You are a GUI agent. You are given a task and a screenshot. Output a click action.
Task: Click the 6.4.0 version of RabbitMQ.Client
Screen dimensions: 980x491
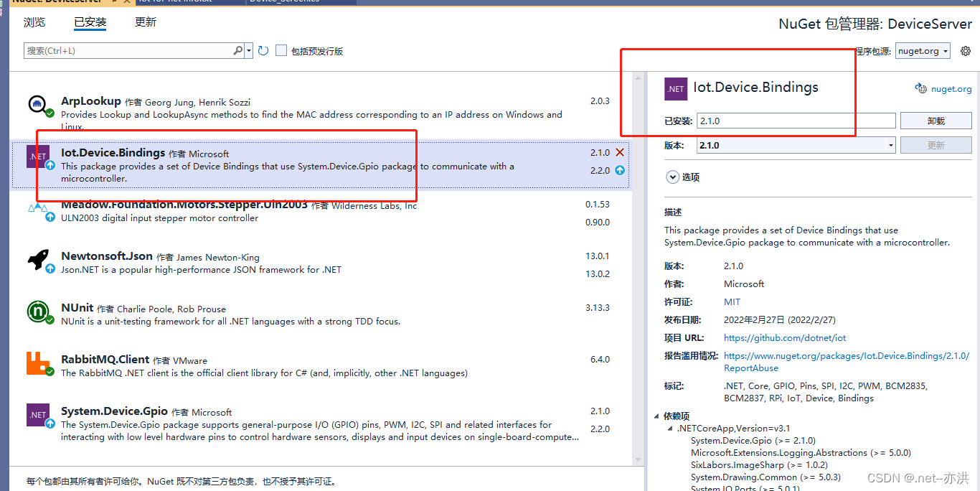[x=600, y=359]
